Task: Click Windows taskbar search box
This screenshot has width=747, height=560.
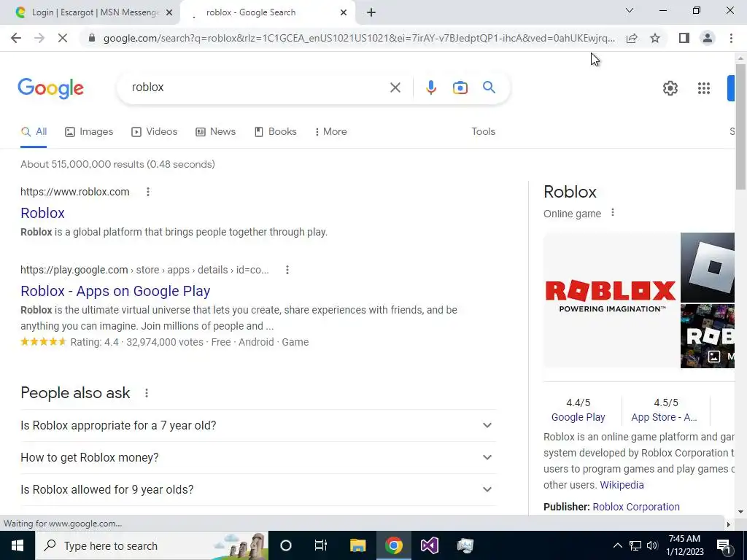Action: pyautogui.click(x=152, y=545)
